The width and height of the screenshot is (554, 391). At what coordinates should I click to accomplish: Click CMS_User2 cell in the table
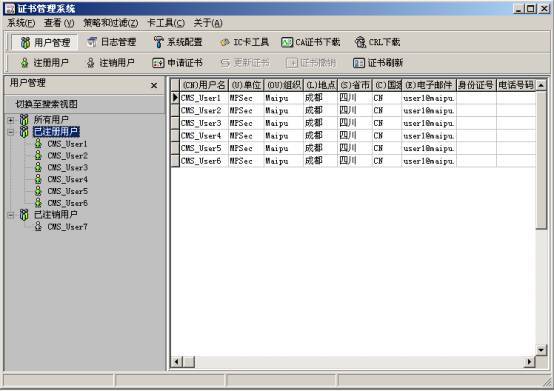coord(204,111)
